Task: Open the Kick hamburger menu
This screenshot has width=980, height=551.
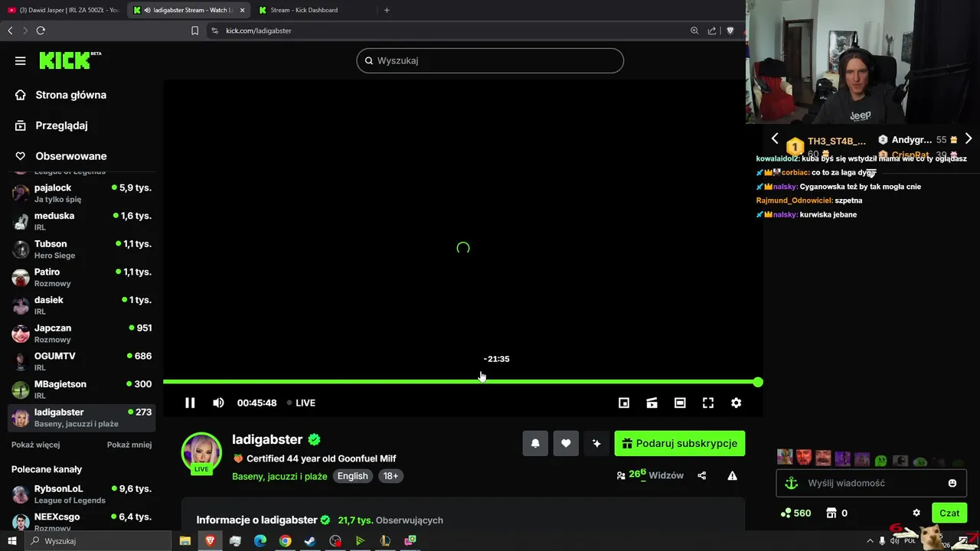Action: (x=21, y=60)
